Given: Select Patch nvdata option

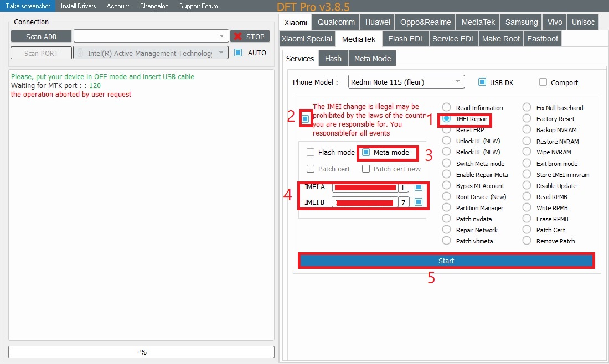Looking at the screenshot, I should (447, 219).
